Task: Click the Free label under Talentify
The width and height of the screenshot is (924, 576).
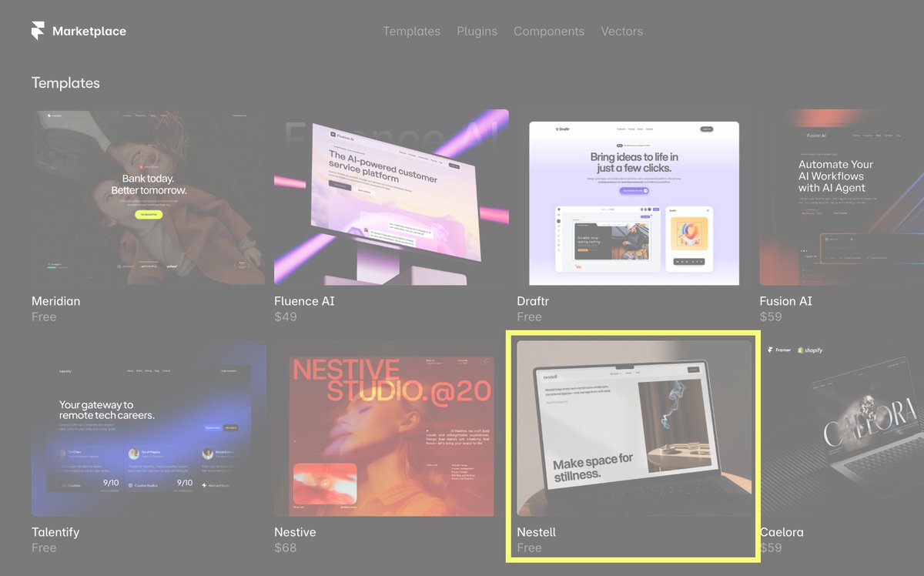Action: pos(44,548)
